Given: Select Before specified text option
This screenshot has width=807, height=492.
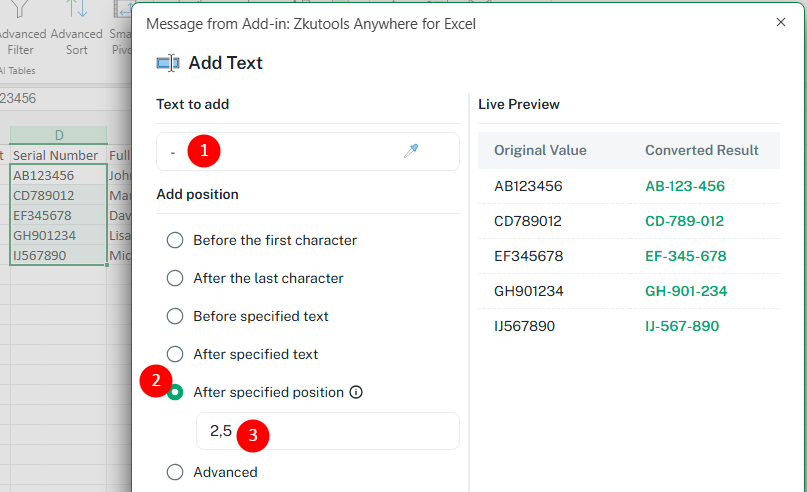Looking at the screenshot, I should pos(175,316).
